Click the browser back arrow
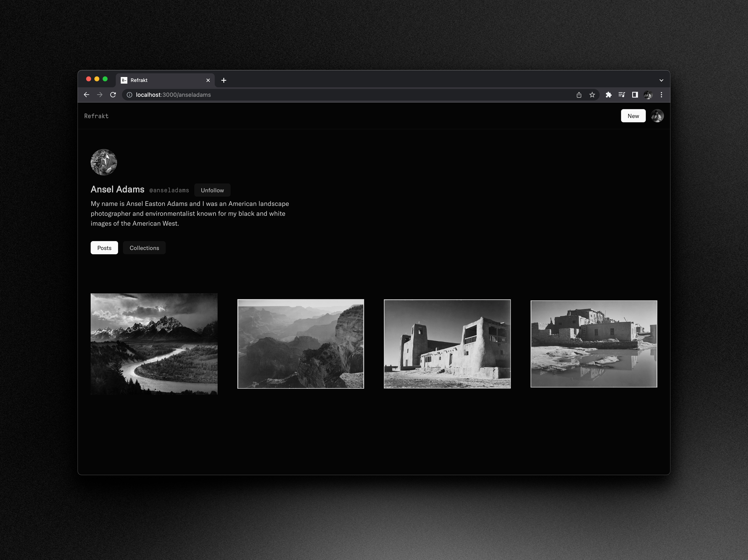This screenshot has width=748, height=560. pyautogui.click(x=87, y=95)
